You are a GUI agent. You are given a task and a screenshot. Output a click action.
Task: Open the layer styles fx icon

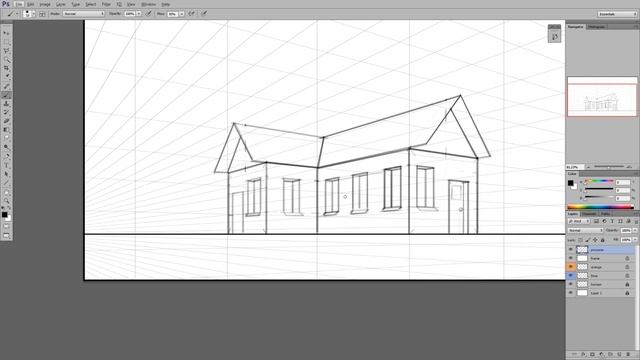(x=583, y=354)
